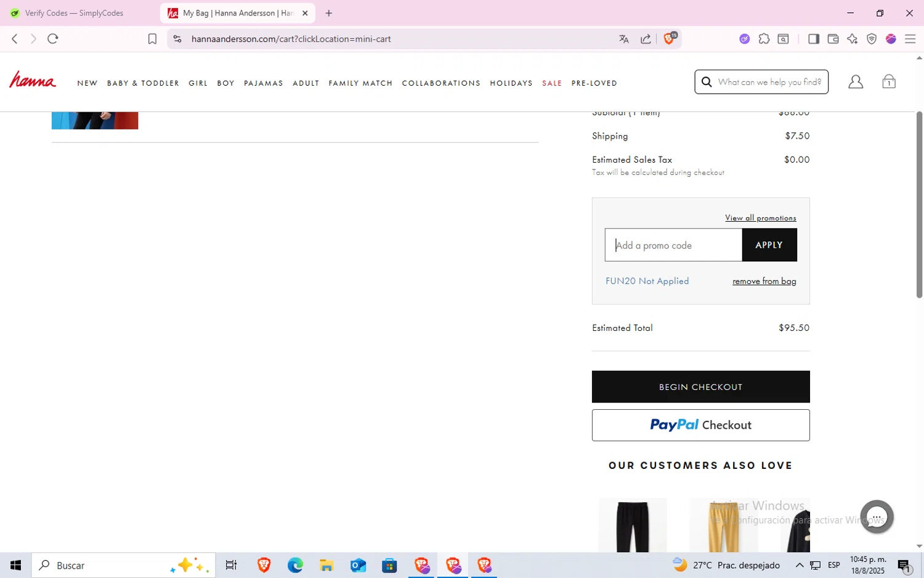924x578 pixels.
Task: Click the weather widget in taskbar
Action: (x=726, y=565)
